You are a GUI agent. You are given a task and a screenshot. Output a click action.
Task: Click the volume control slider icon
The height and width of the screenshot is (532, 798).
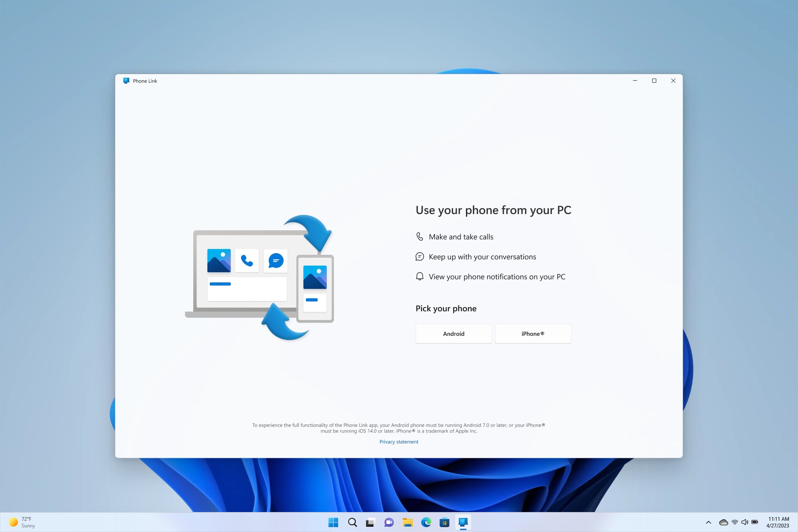pos(744,522)
